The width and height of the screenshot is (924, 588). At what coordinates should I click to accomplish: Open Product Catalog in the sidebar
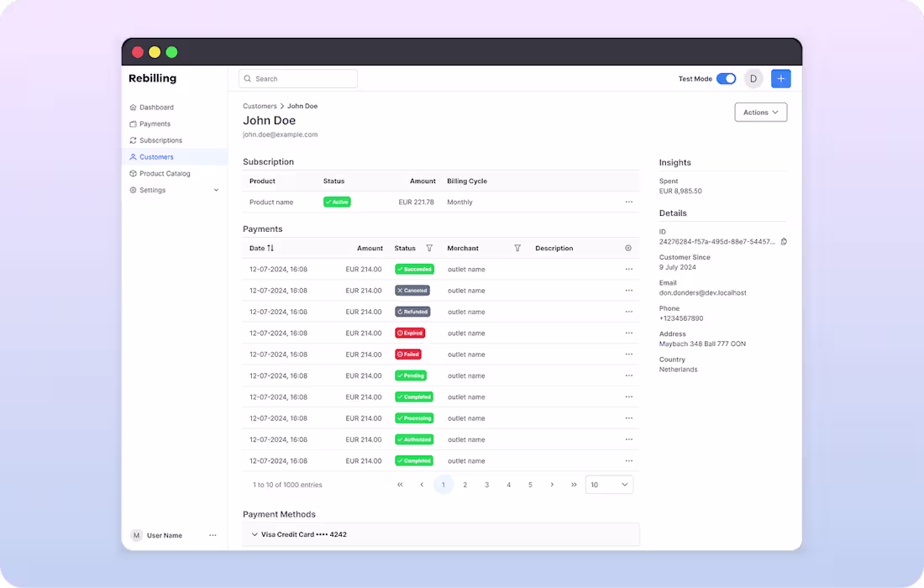coord(160,173)
